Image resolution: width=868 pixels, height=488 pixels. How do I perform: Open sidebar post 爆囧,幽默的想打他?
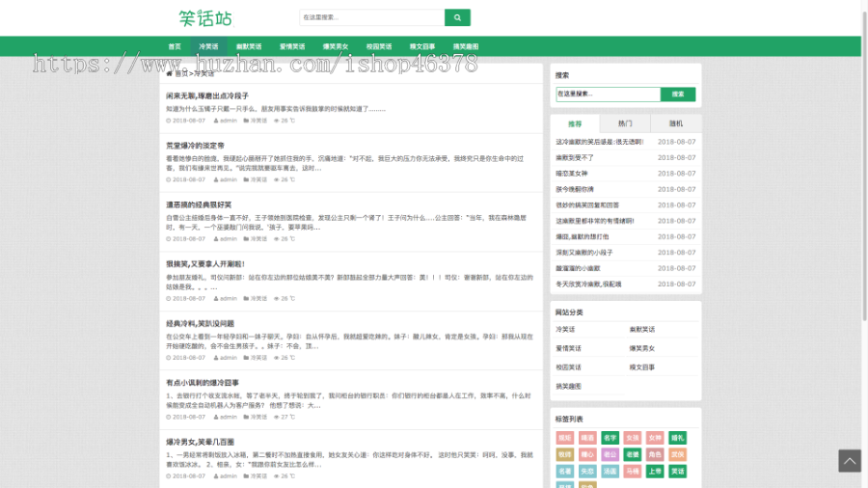(583, 237)
